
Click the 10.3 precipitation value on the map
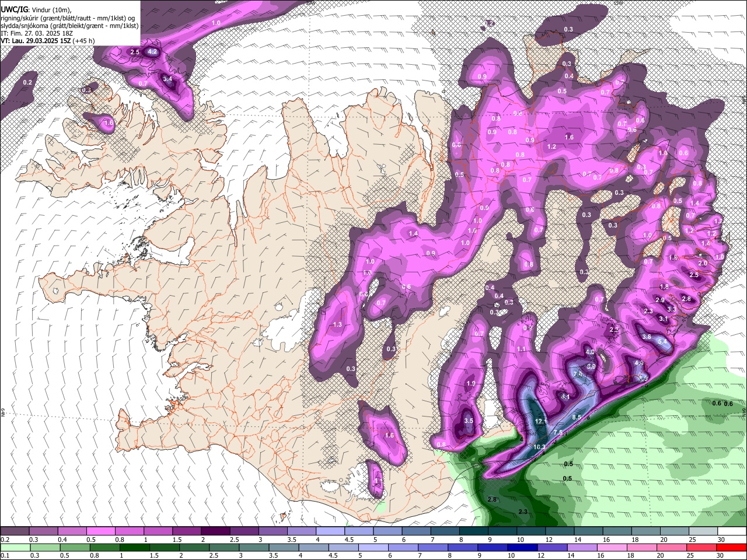click(539, 447)
